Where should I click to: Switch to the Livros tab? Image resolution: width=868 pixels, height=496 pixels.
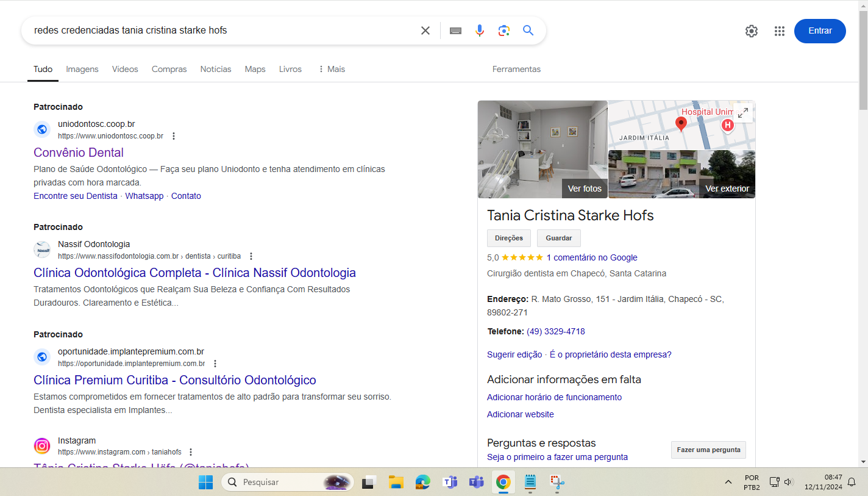click(290, 69)
